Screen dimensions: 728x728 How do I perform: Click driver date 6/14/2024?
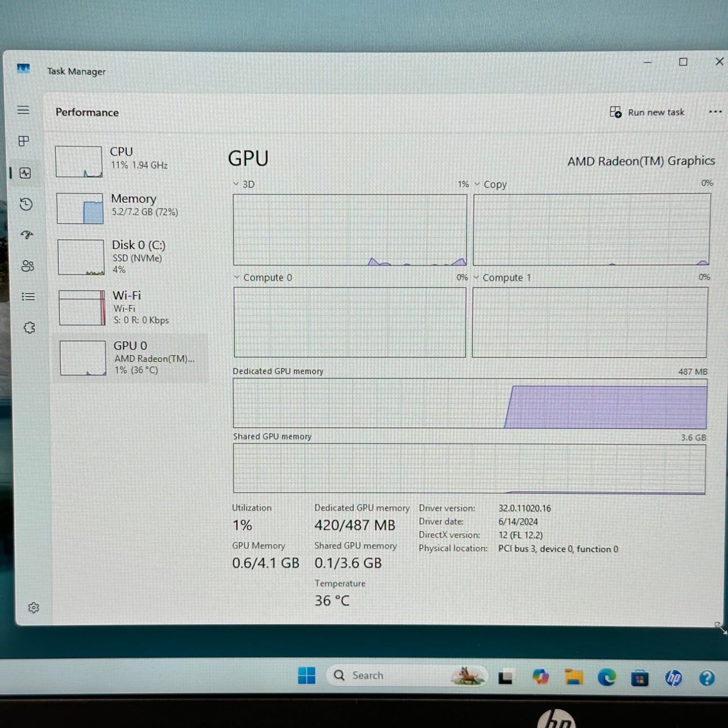518,522
